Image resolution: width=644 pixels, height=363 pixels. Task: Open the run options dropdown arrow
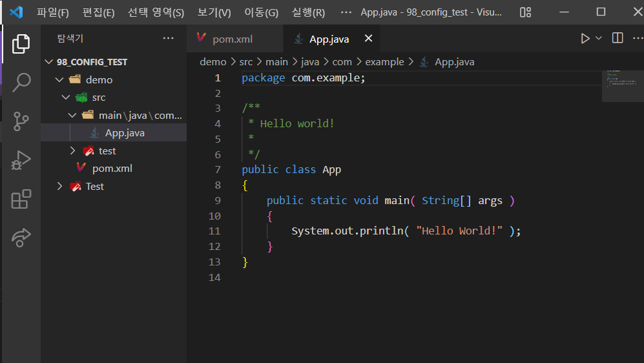[x=598, y=38]
